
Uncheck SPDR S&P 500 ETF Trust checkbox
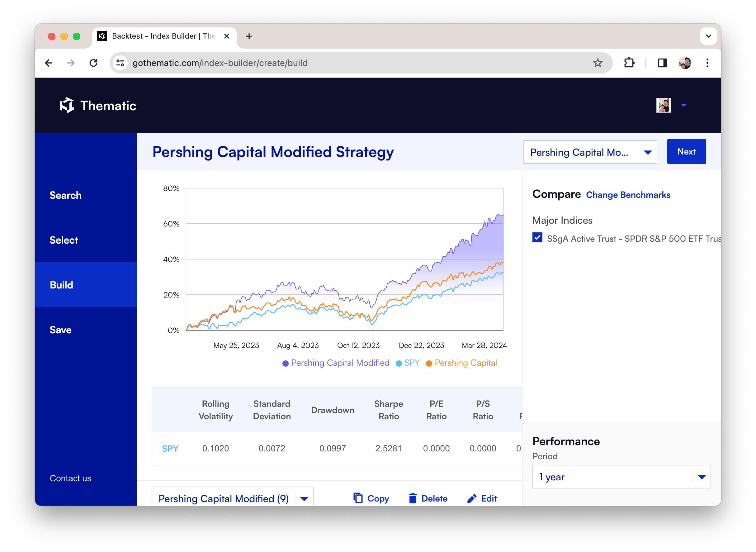click(537, 238)
